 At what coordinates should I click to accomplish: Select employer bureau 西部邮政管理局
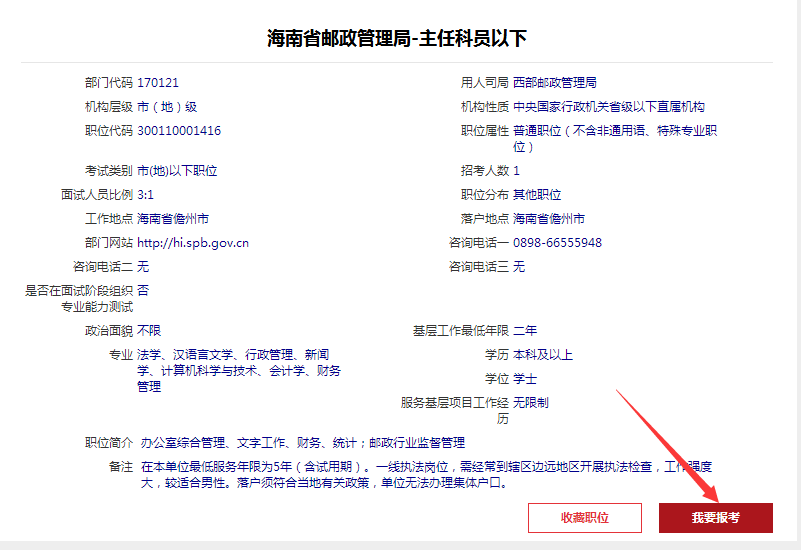(555, 83)
